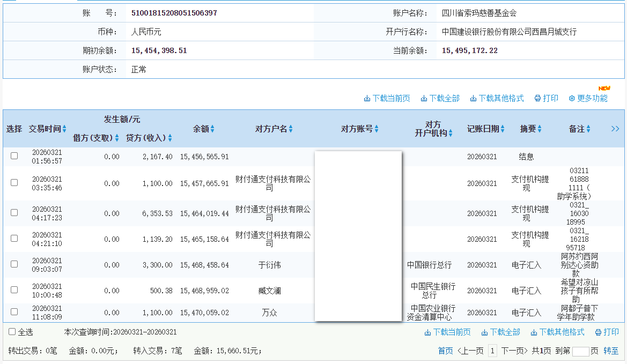The image size is (627, 364).
Task: Click the sort arrows beside 贷方(收入) header
Action: pos(171,138)
